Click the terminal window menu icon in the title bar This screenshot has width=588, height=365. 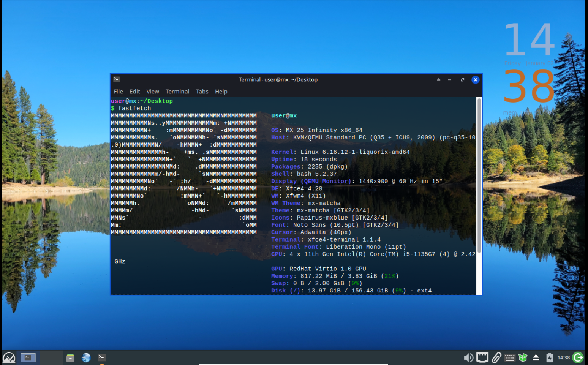click(x=117, y=79)
